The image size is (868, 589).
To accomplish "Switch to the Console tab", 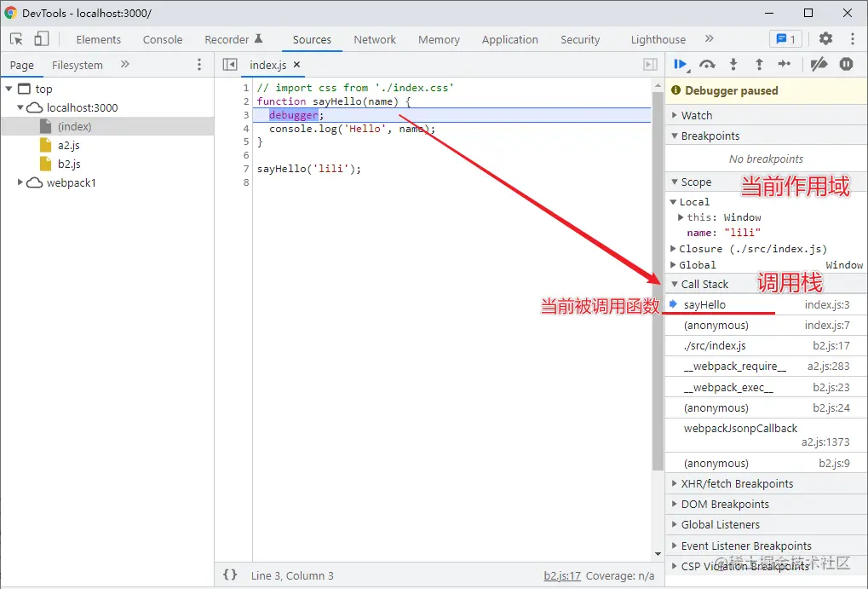I will (163, 39).
